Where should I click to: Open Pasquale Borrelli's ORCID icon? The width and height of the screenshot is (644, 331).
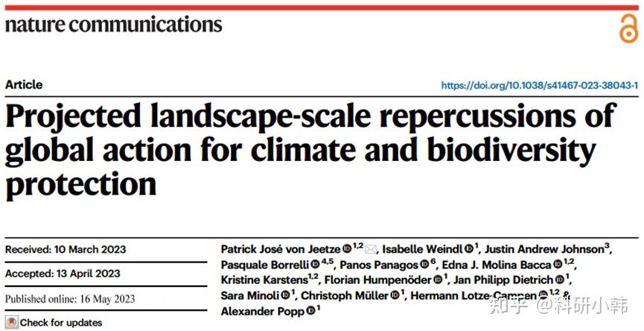tap(315, 265)
